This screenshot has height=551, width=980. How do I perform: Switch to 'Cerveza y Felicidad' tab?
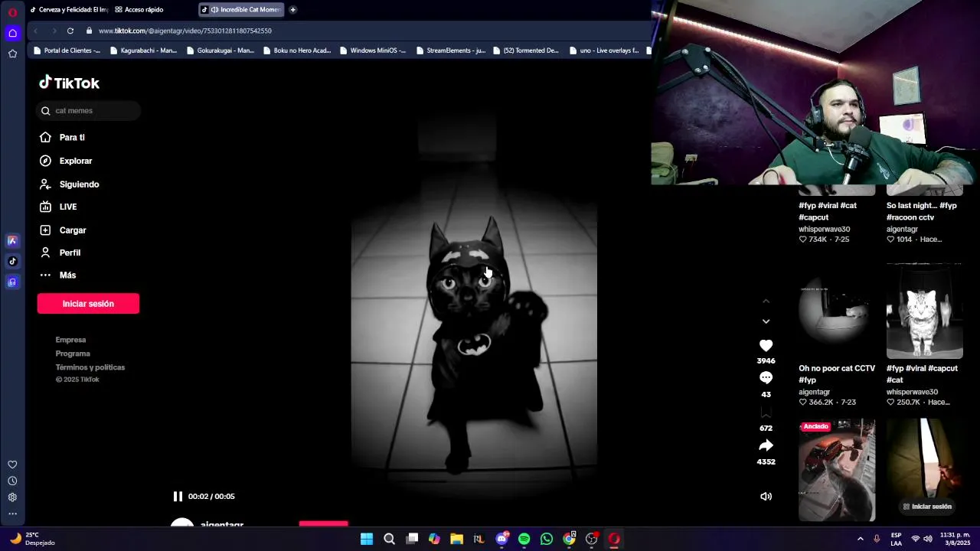69,10
